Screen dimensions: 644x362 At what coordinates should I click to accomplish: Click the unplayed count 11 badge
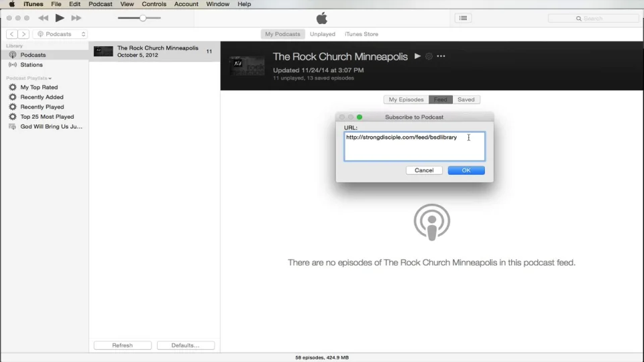209,52
